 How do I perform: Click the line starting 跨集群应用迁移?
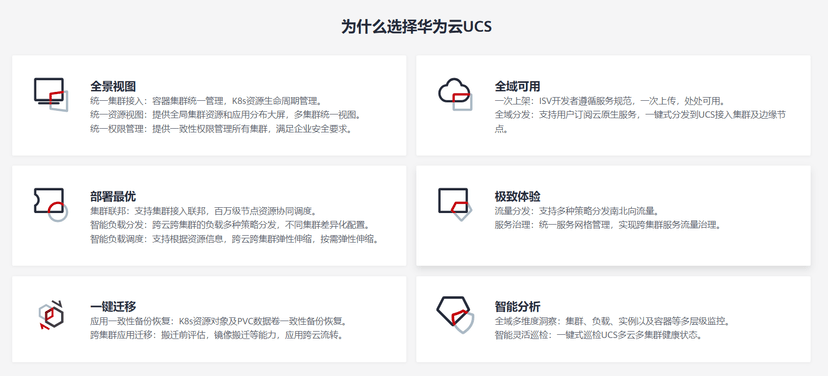pyautogui.click(x=217, y=334)
